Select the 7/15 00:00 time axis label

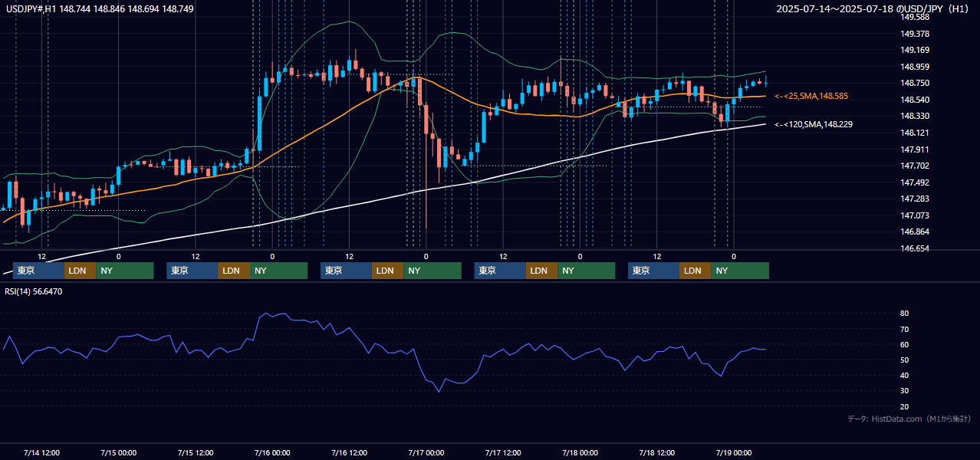click(x=118, y=452)
